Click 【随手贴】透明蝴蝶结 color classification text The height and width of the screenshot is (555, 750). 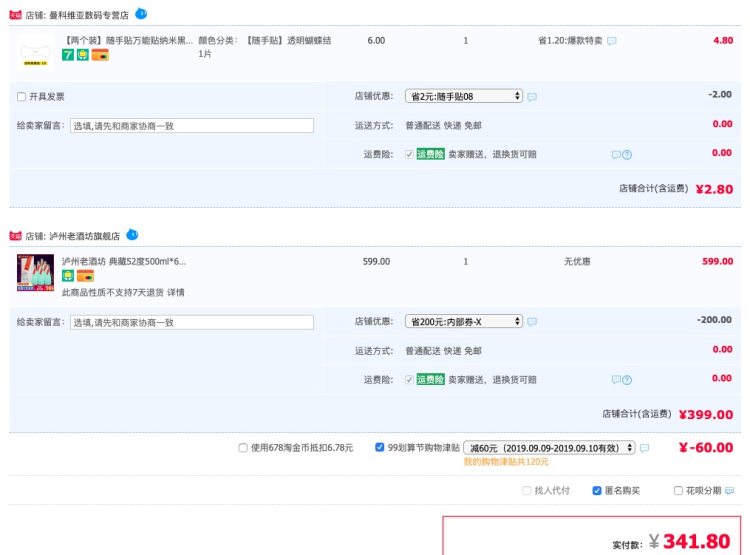288,41
